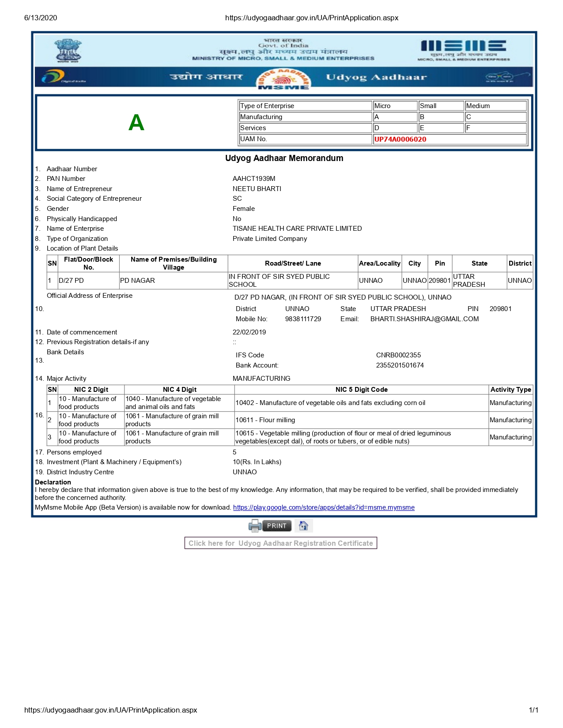Click IFS code value CNRB0002355

point(398,355)
